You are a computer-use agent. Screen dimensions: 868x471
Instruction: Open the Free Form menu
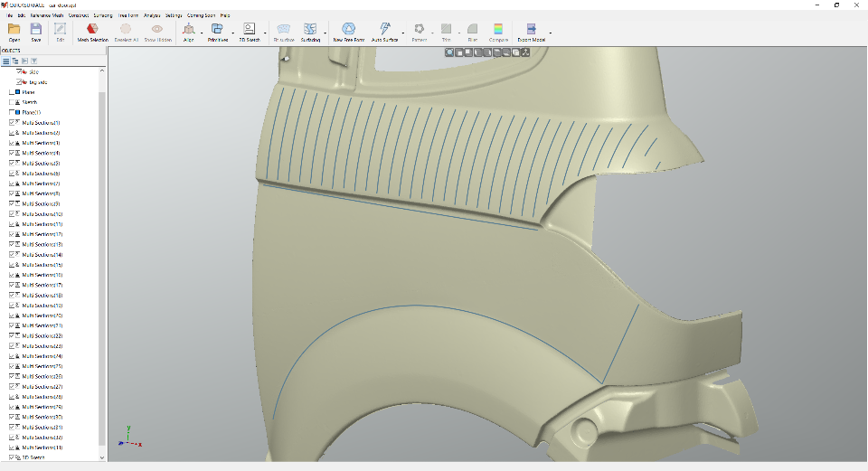point(127,15)
